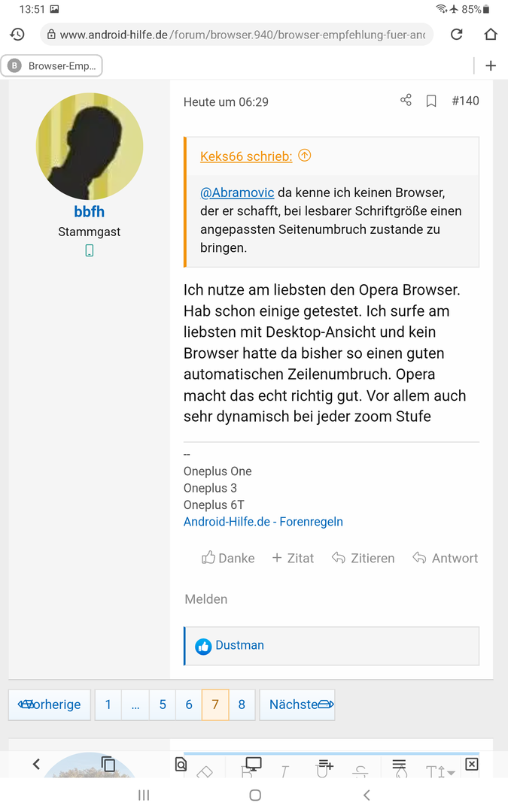
Task: Open browser history clock icon
Action: (17, 35)
